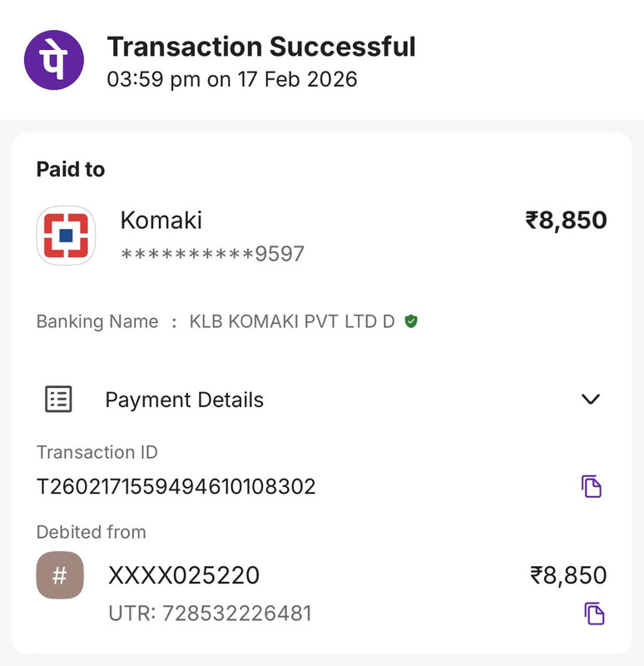Viewport: 644px width, 666px height.
Task: Tap the Transaction Successful title
Action: pos(261,47)
